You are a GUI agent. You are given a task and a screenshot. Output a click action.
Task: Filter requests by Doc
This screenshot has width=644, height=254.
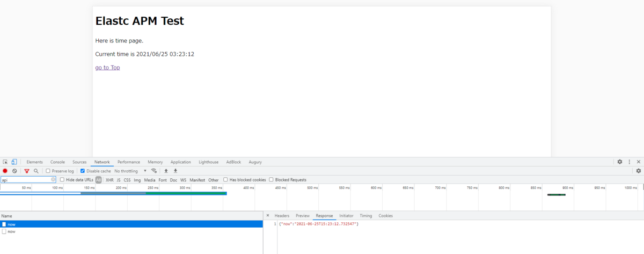173,180
